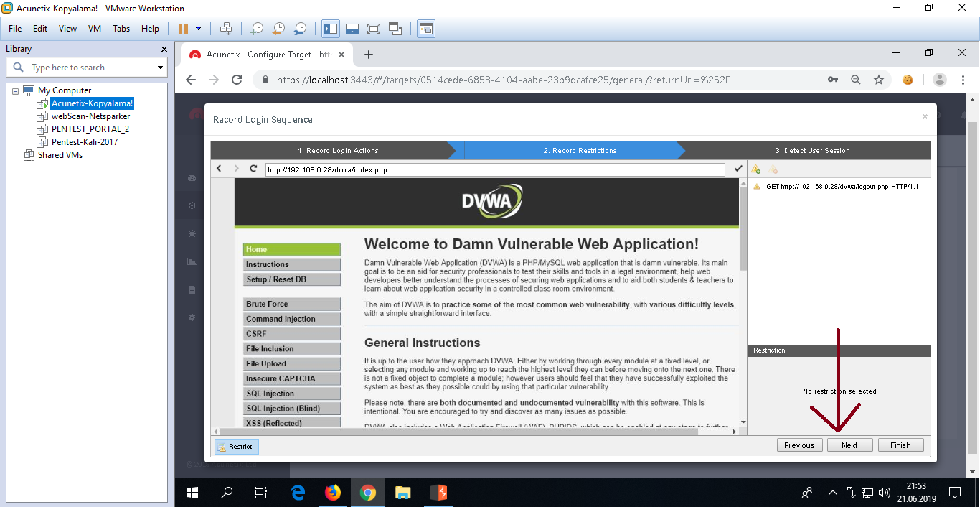Open the power options dropdown arrow
The height and width of the screenshot is (507, 980).
tap(199, 29)
